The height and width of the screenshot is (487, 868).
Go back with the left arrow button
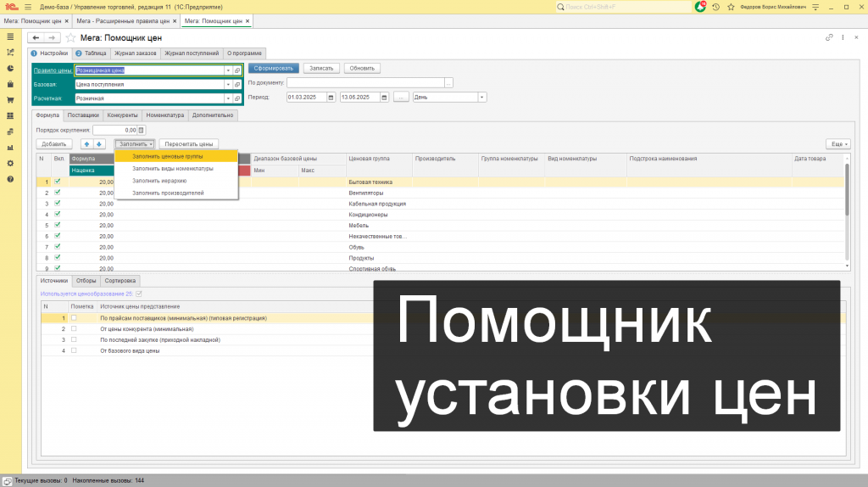pos(36,37)
